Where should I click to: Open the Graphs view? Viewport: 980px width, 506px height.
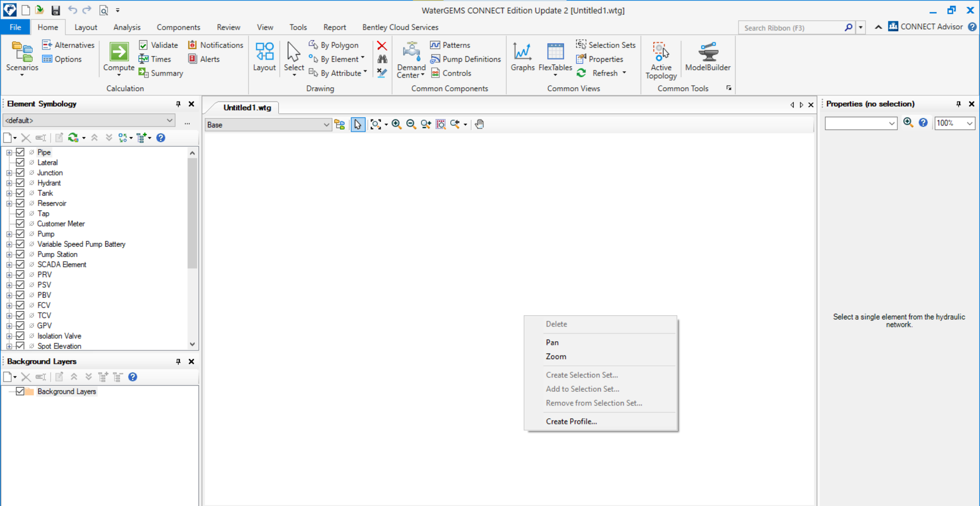point(522,52)
